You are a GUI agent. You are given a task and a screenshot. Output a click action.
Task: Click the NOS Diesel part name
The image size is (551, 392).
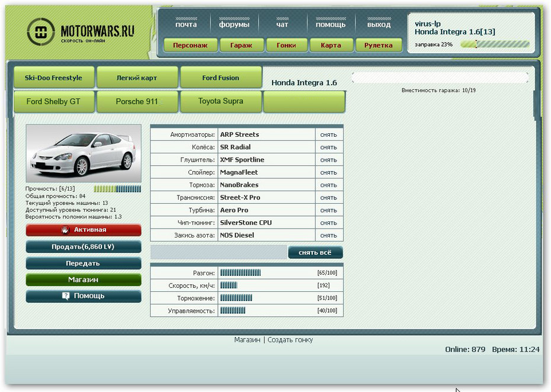point(237,235)
